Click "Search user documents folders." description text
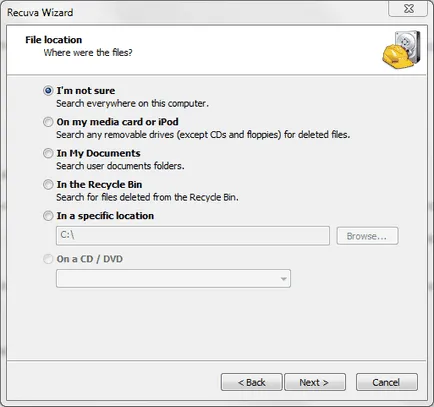The width and height of the screenshot is (434, 407). [x=120, y=166]
